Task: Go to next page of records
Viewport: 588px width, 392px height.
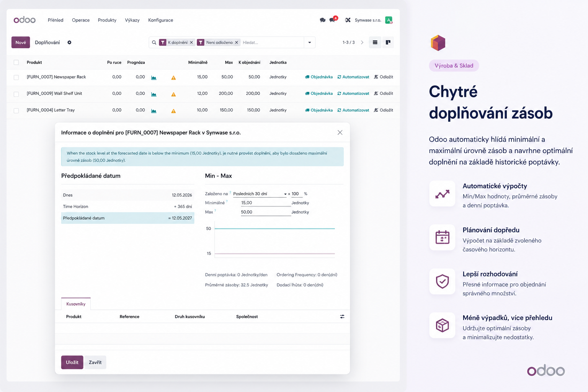Action: tap(362, 42)
